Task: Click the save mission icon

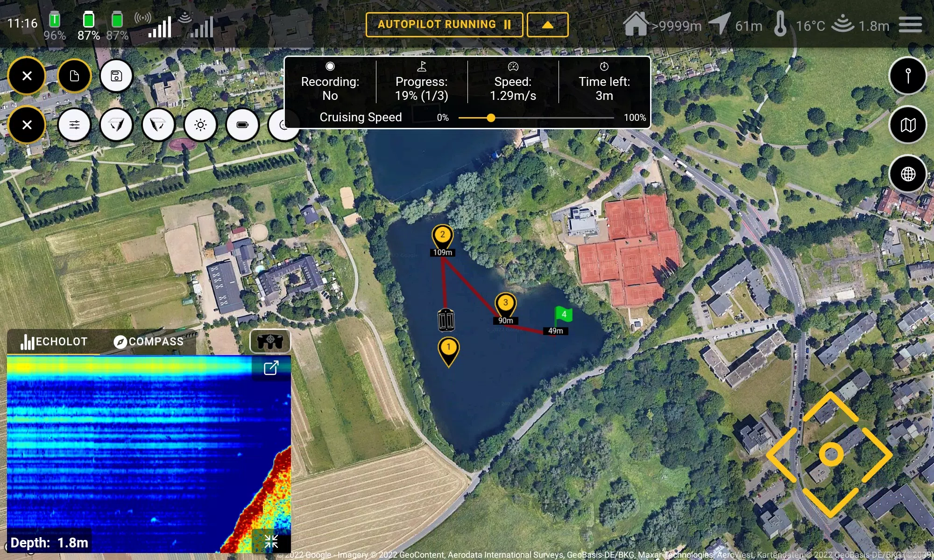Action: [x=117, y=75]
